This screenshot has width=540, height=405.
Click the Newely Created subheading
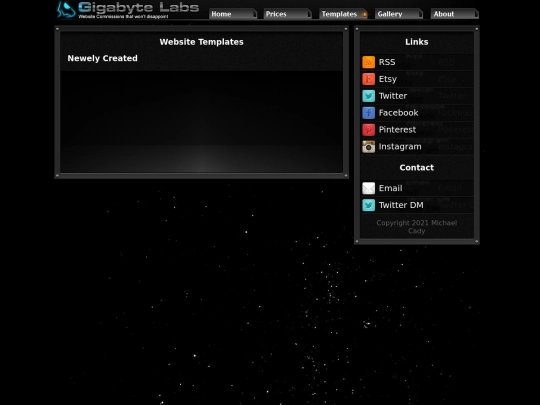click(x=103, y=59)
